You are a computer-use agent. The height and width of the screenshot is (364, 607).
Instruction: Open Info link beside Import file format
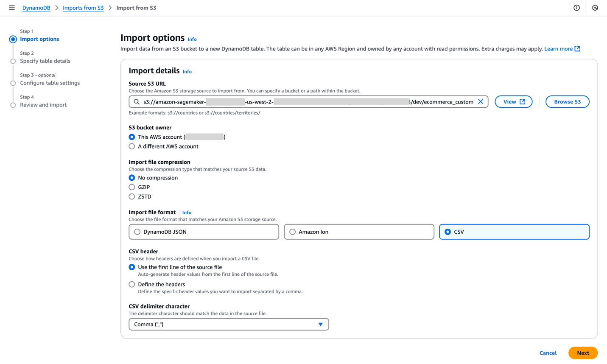tap(187, 213)
